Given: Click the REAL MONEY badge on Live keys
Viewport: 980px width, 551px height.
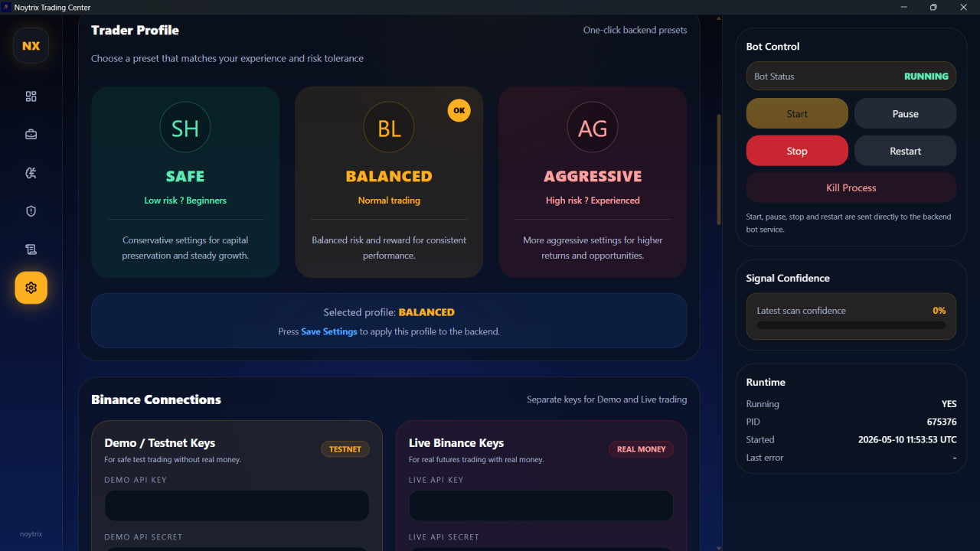Looking at the screenshot, I should tap(641, 449).
